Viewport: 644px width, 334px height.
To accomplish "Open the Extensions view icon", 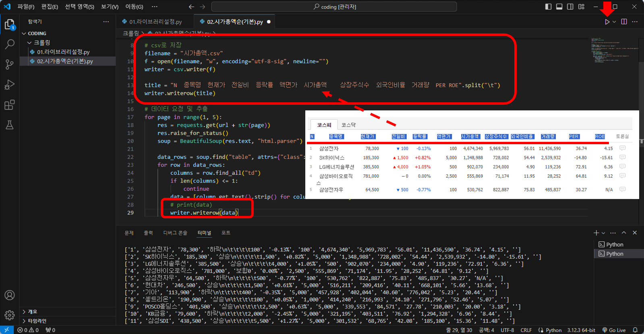I will tap(10, 105).
